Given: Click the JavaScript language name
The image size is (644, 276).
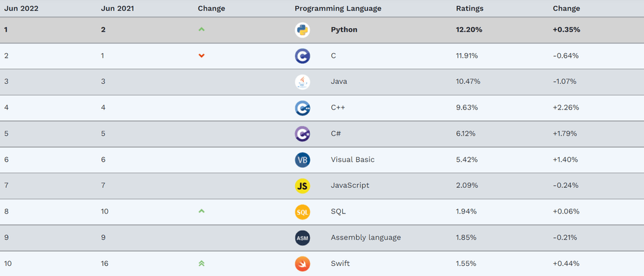Looking at the screenshot, I should click(x=350, y=185).
